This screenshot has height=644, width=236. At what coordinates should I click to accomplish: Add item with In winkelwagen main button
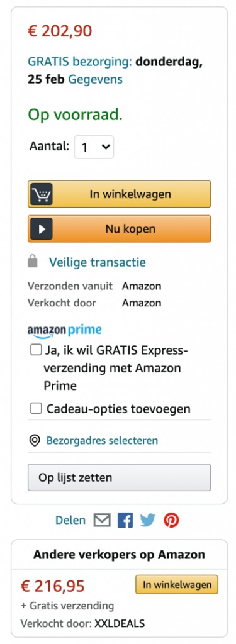click(119, 194)
